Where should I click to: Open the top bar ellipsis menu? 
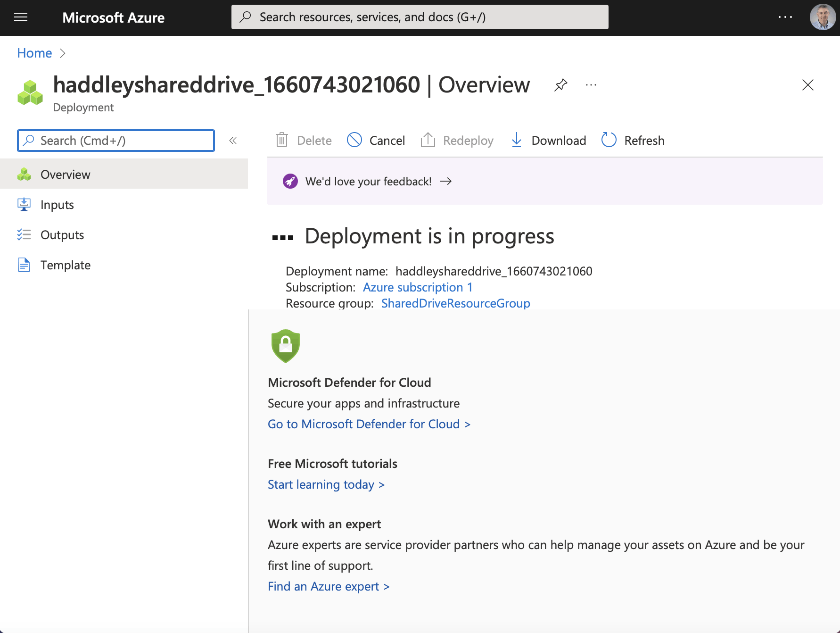[785, 17]
